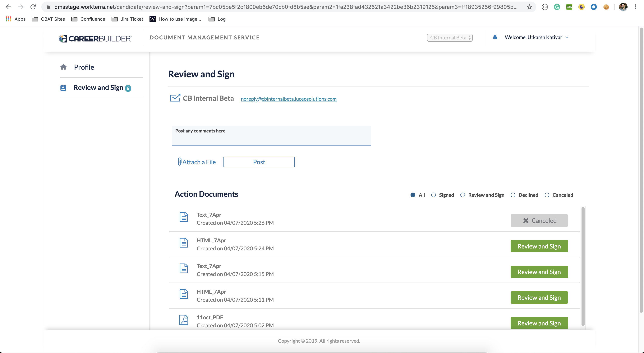644x353 pixels.
Task: Review and Sign Text_7Apr from 5:15 PM
Action: coord(539,272)
